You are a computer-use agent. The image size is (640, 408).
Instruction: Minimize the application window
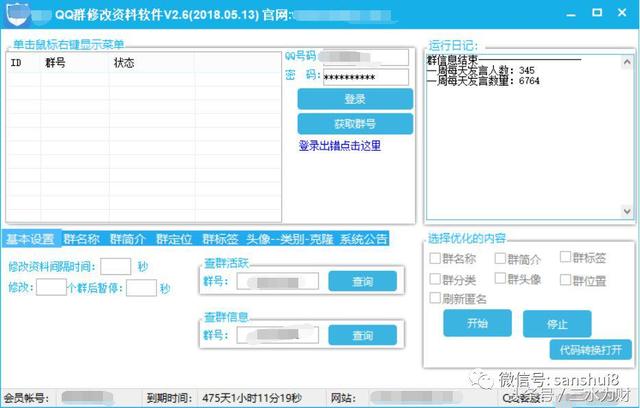click(571, 14)
